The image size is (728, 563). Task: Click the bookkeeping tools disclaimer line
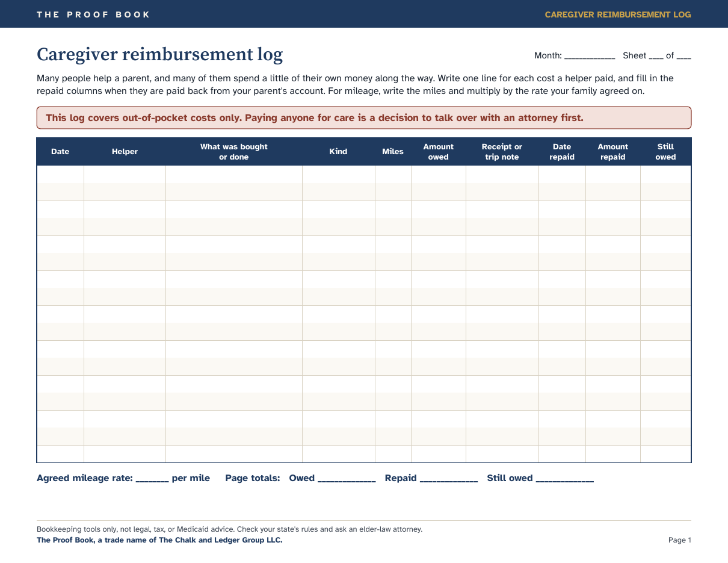click(x=229, y=529)
